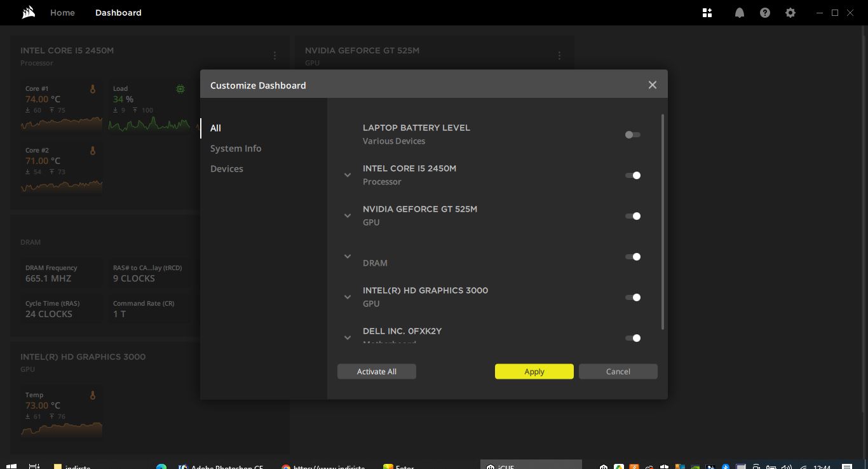Click 'Various Devices' subtitle text
The width and height of the screenshot is (868, 469).
click(x=394, y=141)
